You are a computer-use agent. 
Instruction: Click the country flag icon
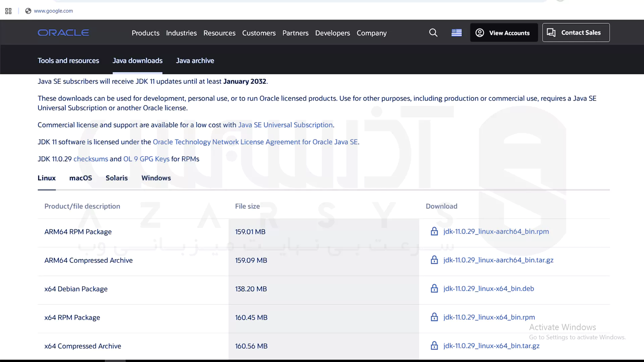tap(456, 33)
